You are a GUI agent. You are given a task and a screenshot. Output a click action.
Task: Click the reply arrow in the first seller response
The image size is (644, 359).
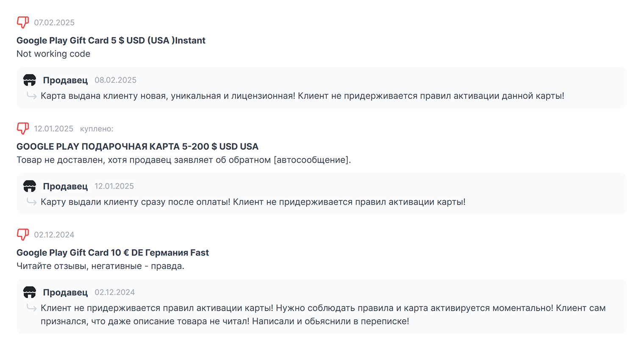pos(31,96)
